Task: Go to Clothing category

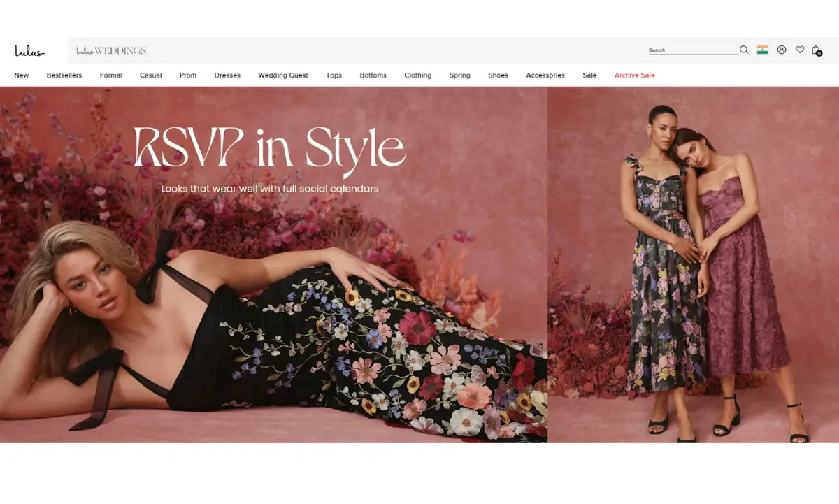Action: click(417, 75)
